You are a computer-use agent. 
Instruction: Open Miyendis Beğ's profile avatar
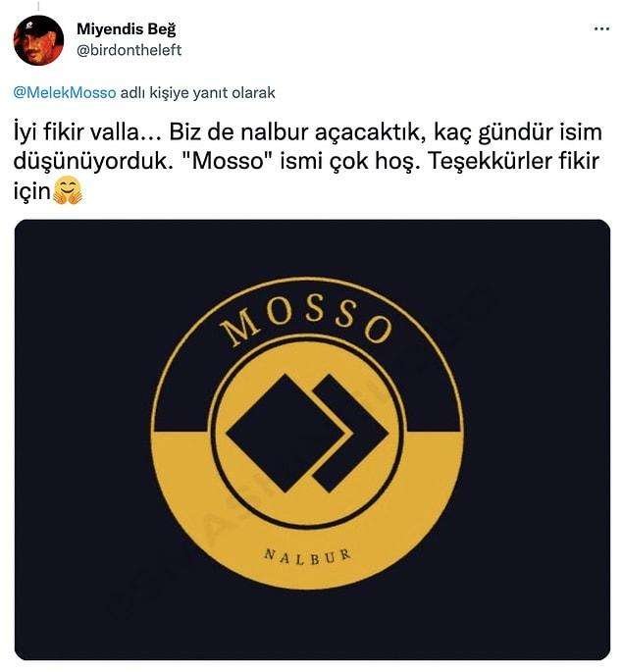[38, 40]
